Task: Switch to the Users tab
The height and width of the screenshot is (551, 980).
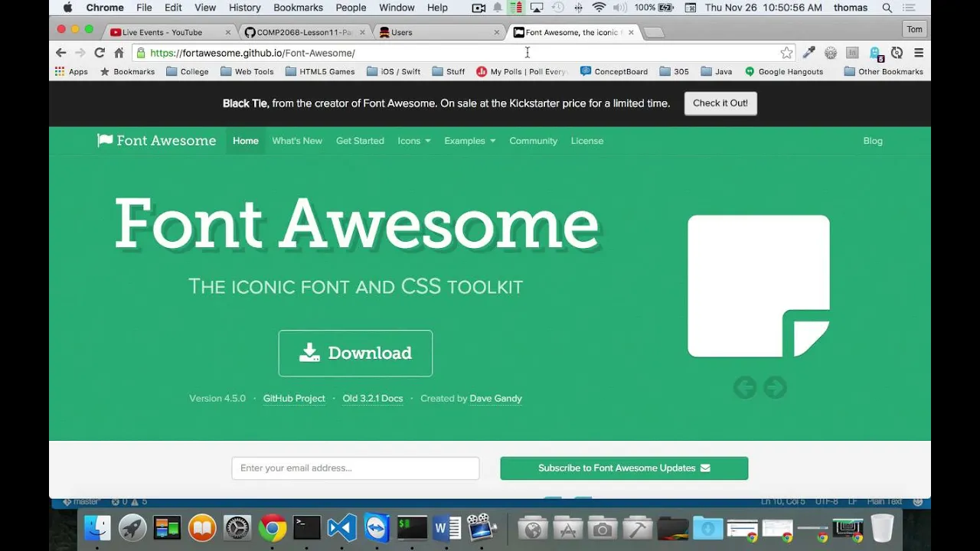Action: pos(439,32)
